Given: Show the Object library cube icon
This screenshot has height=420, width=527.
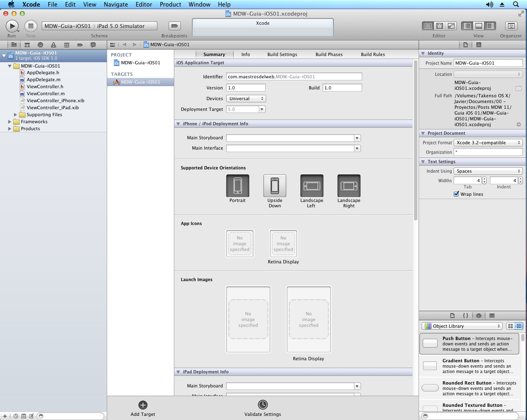Looking at the screenshot, I should pyautogui.click(x=479, y=316).
